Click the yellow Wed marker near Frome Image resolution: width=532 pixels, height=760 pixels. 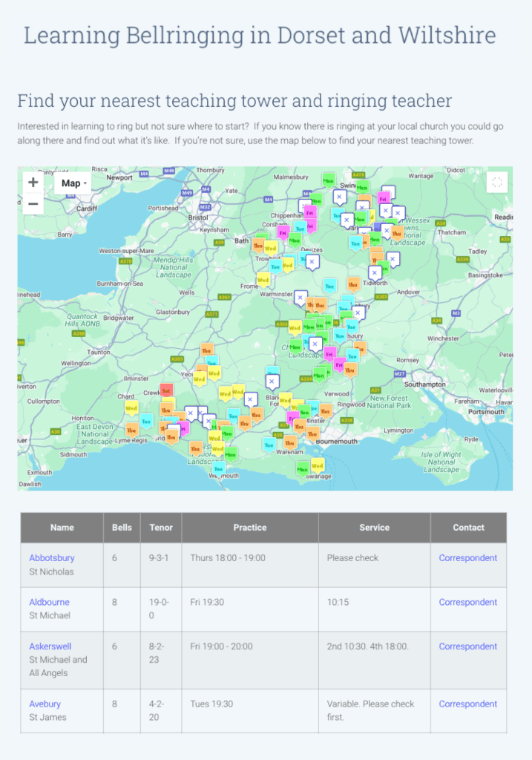point(263,279)
